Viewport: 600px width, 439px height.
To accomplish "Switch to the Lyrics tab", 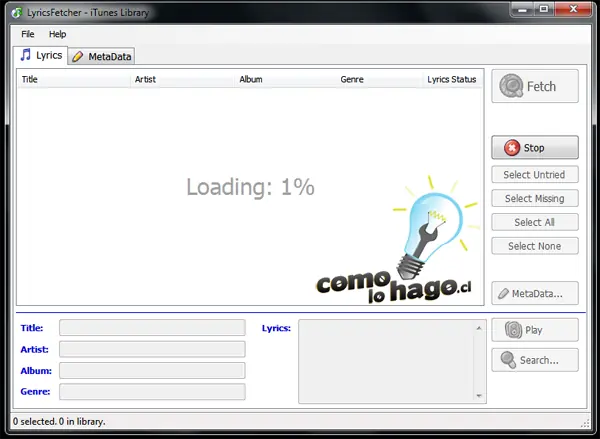I will 41,55.
